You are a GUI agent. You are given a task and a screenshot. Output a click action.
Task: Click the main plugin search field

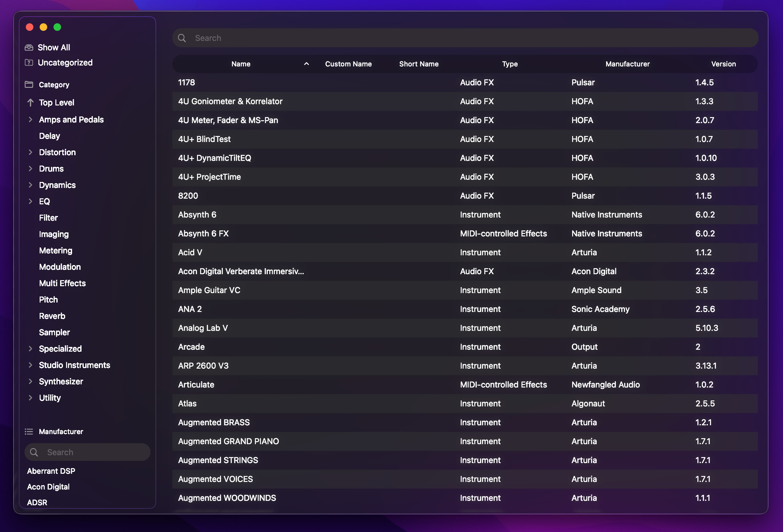[465, 38]
